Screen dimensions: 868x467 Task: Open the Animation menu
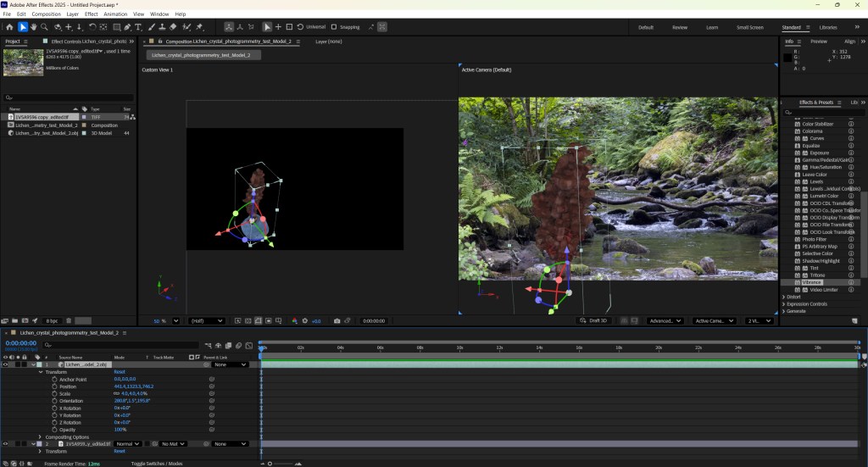point(115,14)
